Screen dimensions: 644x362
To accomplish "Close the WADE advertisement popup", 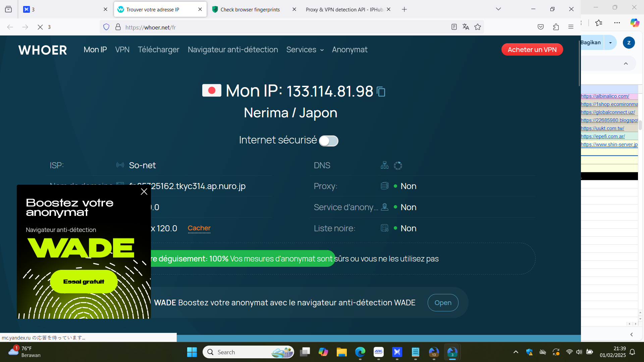I will (144, 192).
